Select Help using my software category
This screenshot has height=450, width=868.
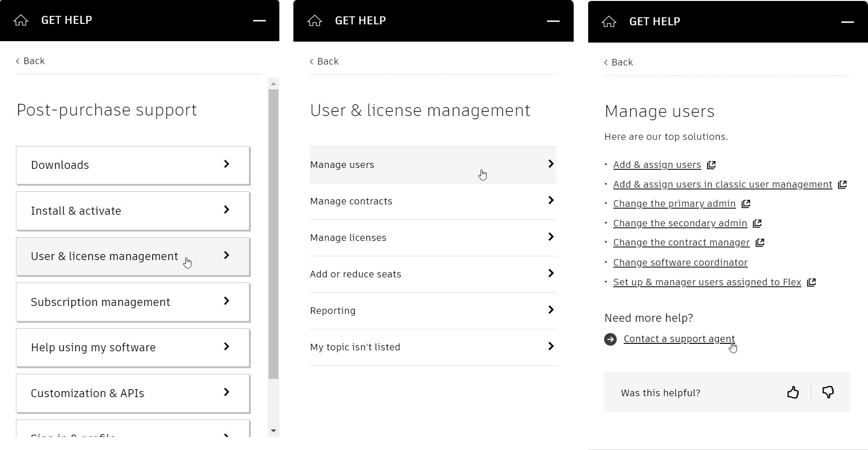point(133,348)
